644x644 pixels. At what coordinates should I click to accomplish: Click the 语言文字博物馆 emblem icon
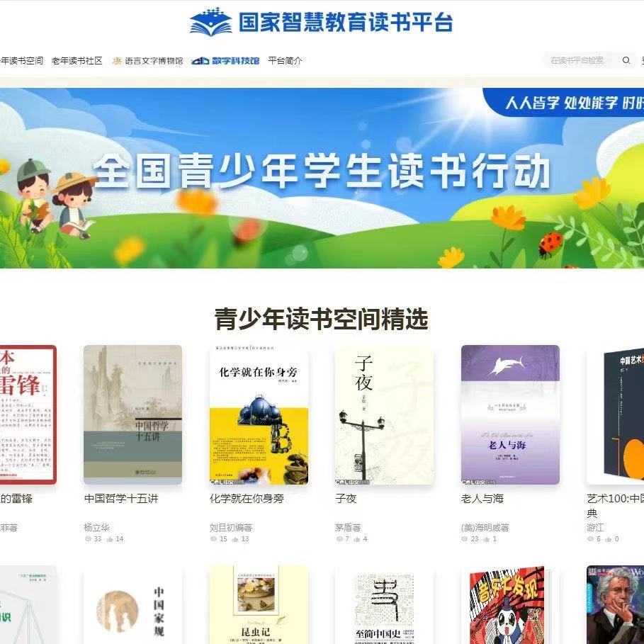coord(117,61)
